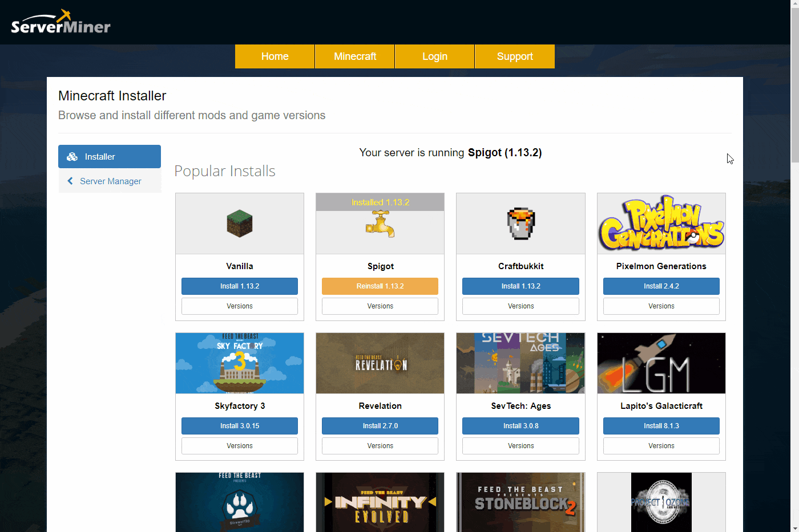Click the Stoneblock 2 banner image
The width and height of the screenshot is (799, 532).
(521, 502)
